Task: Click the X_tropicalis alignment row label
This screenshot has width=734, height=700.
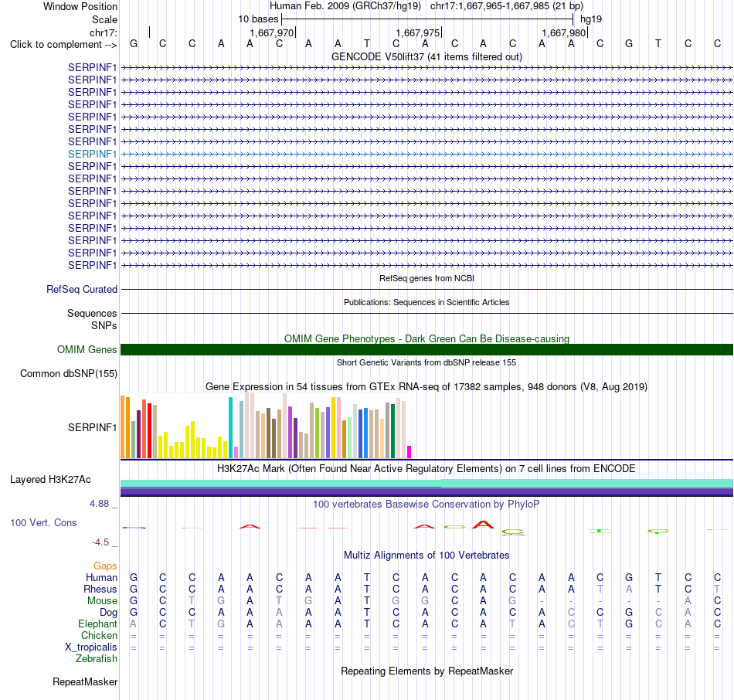Action: tap(91, 647)
